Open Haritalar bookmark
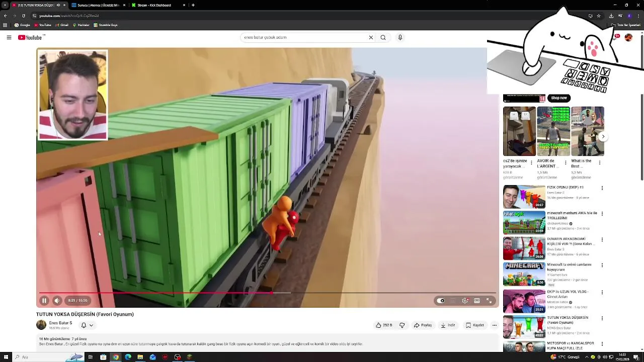The width and height of the screenshot is (644, 362). 81,25
